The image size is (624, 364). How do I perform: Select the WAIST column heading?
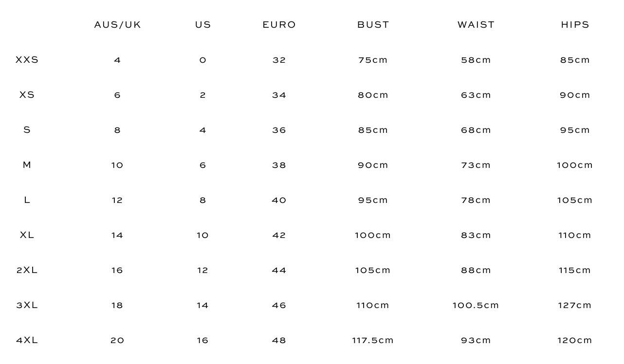click(x=476, y=25)
